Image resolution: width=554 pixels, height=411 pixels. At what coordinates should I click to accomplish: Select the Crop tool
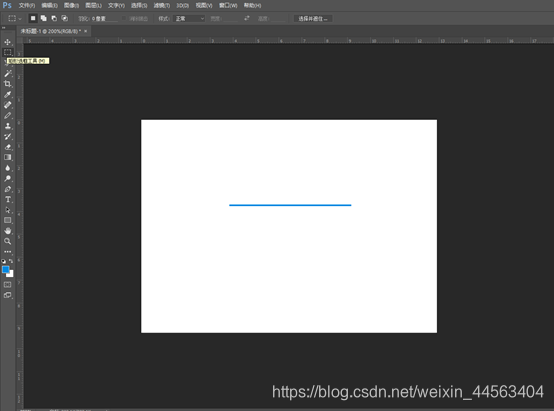click(7, 84)
